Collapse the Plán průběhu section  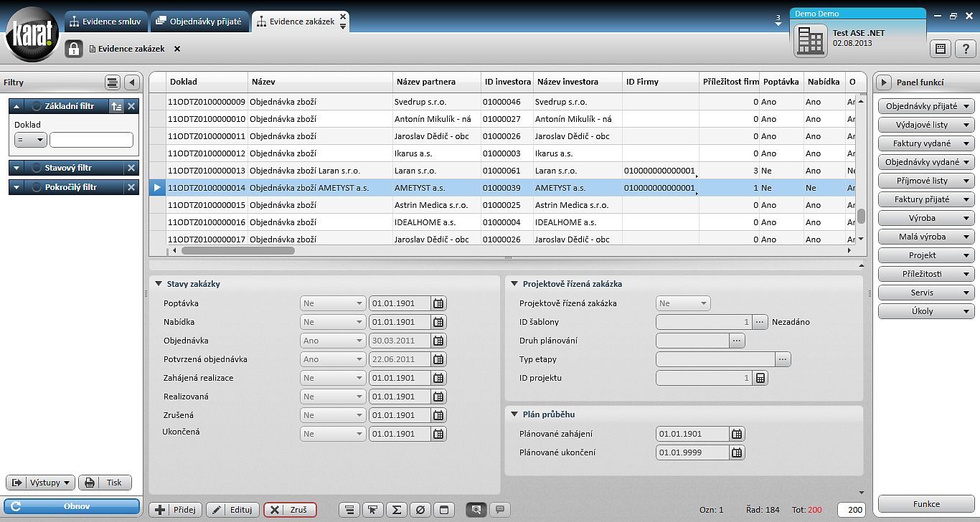tap(514, 414)
